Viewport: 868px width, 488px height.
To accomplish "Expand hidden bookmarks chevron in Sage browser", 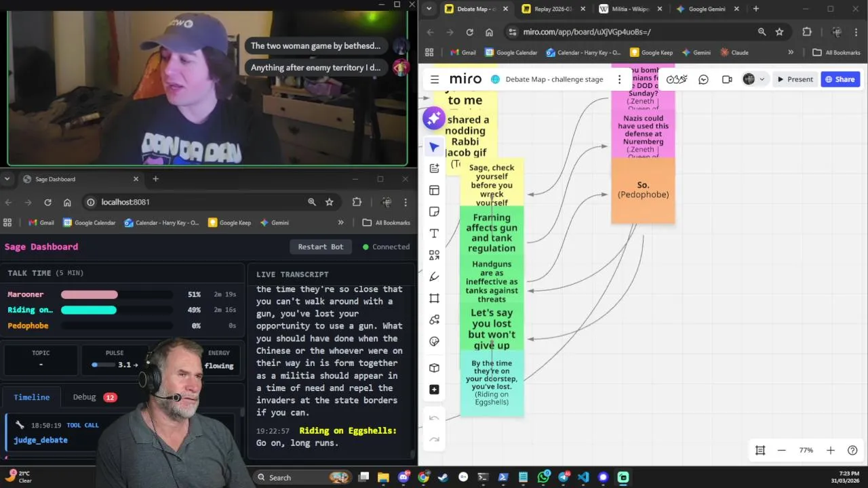I will 340,222.
